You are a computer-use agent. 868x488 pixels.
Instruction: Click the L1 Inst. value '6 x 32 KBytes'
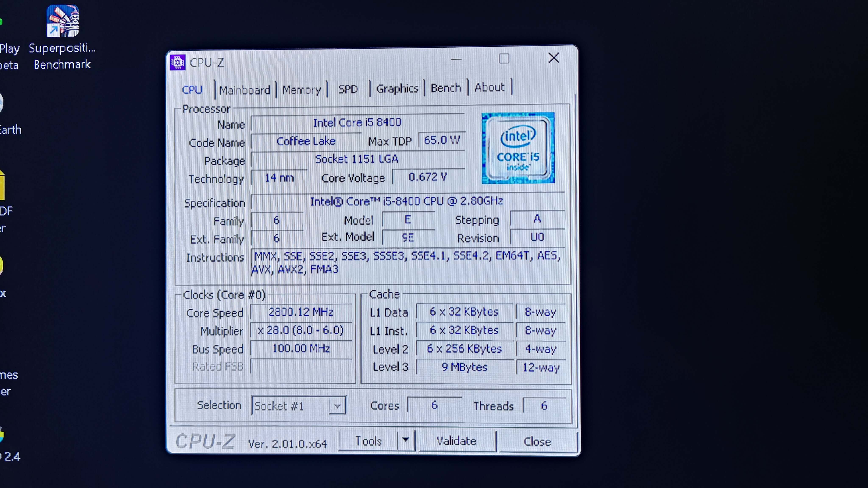point(464,330)
